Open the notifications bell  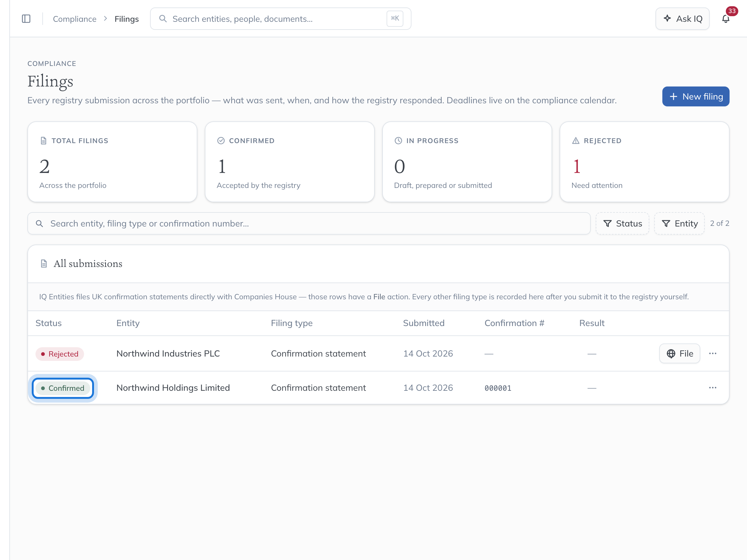pos(726,19)
